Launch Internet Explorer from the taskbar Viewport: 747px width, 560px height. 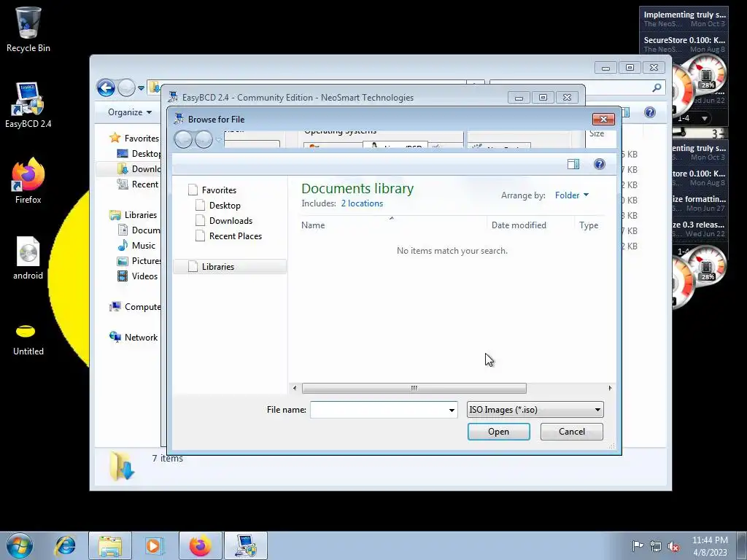(65, 545)
